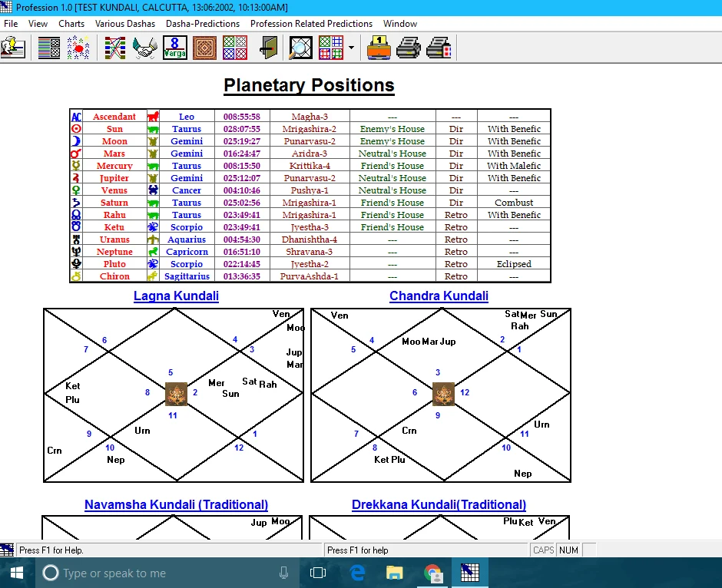
Task: Click the colored multi-chart grid icon
Action: (x=331, y=48)
